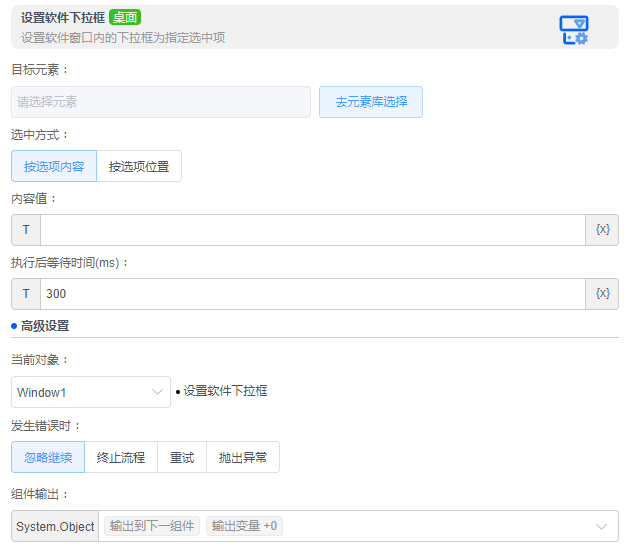The image size is (630, 554).
Task: Click the dropdown-settings component icon in header
Action: (573, 30)
